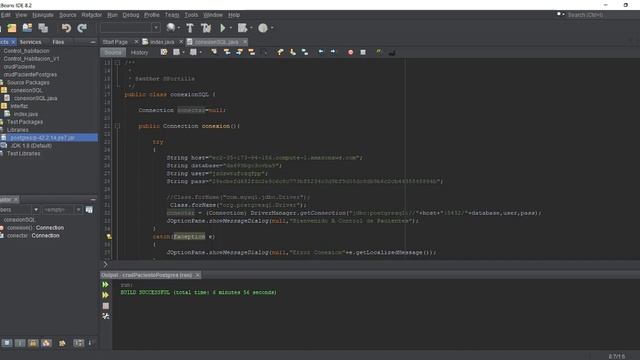Image resolution: width=640 pixels, height=360 pixels.
Task: Switch to the Services tab
Action: tap(30, 42)
